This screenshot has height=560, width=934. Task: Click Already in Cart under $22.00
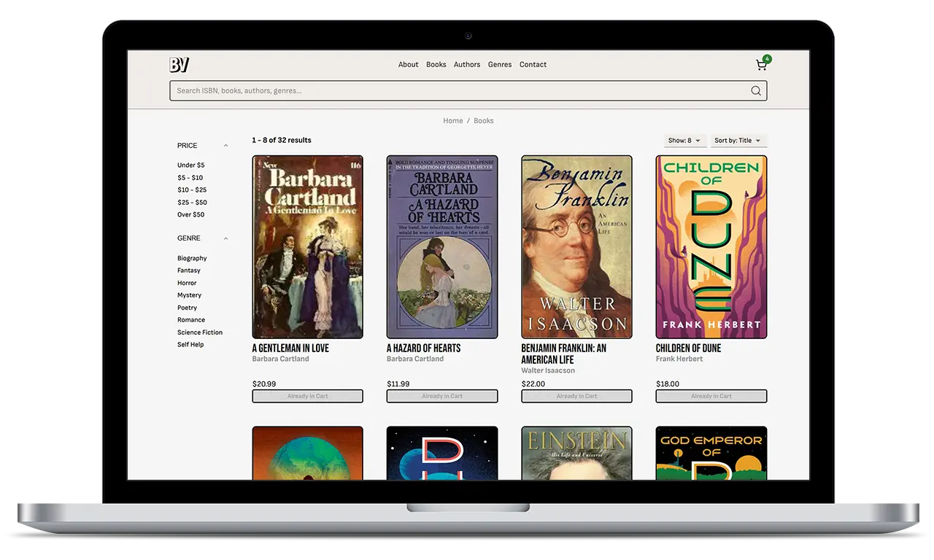point(576,397)
